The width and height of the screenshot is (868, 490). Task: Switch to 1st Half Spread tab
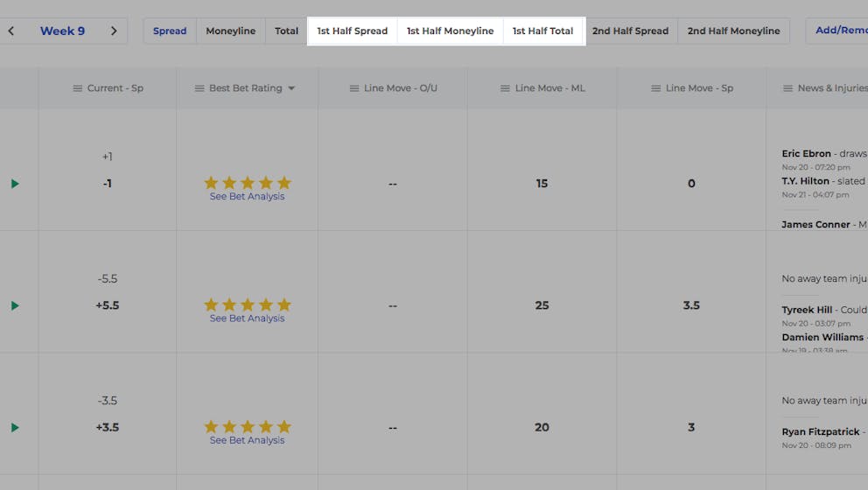click(352, 31)
